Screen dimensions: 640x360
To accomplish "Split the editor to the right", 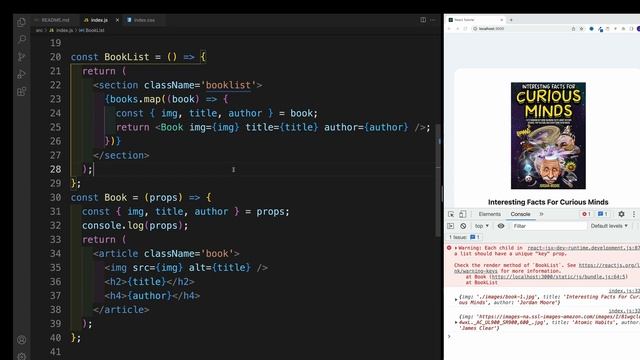I will click(423, 20).
